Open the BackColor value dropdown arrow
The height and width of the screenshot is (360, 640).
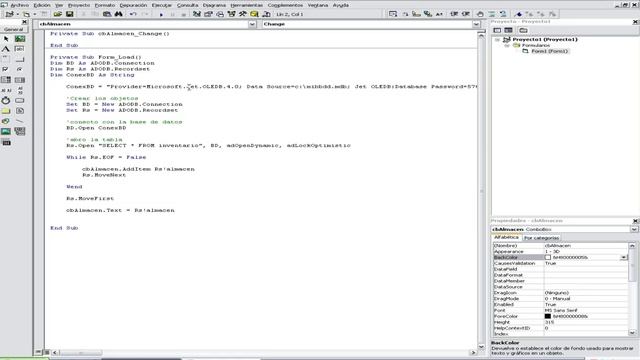click(x=623, y=258)
